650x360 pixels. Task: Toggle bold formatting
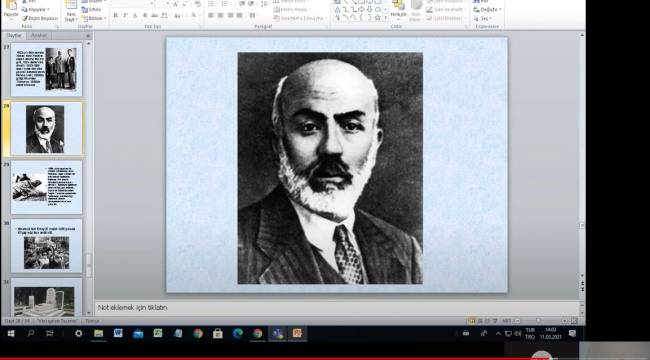click(116, 15)
